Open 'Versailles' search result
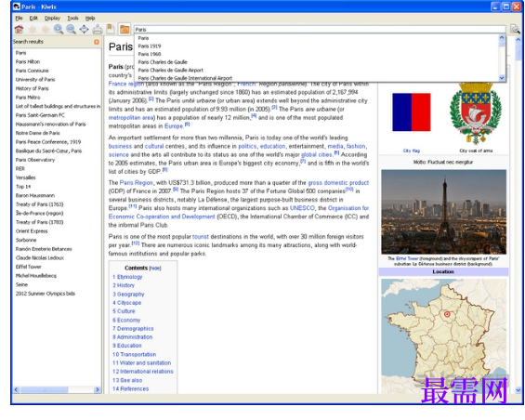 [25, 177]
